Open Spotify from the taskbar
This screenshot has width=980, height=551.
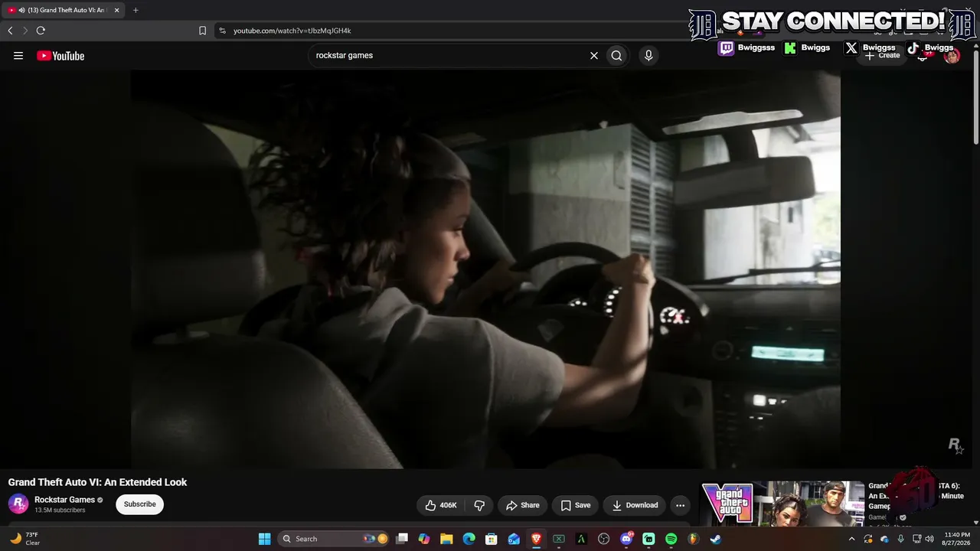coord(671,539)
